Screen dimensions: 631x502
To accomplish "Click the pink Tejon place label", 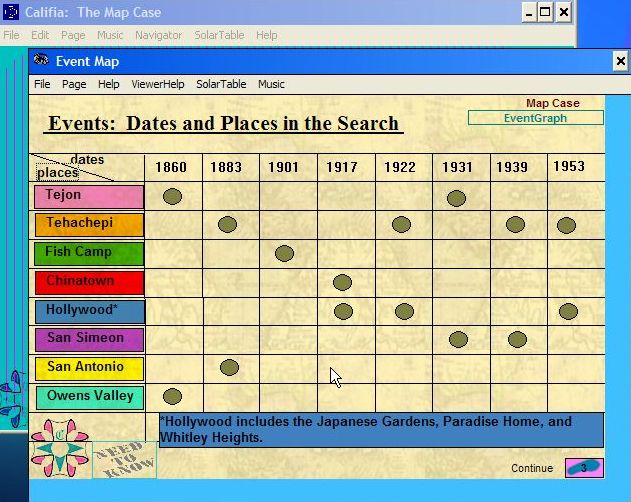I will [x=89, y=196].
